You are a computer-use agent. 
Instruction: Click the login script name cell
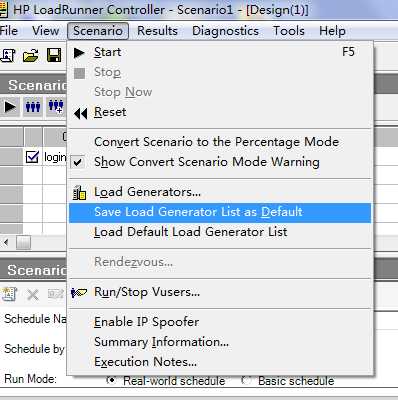[x=55, y=157]
